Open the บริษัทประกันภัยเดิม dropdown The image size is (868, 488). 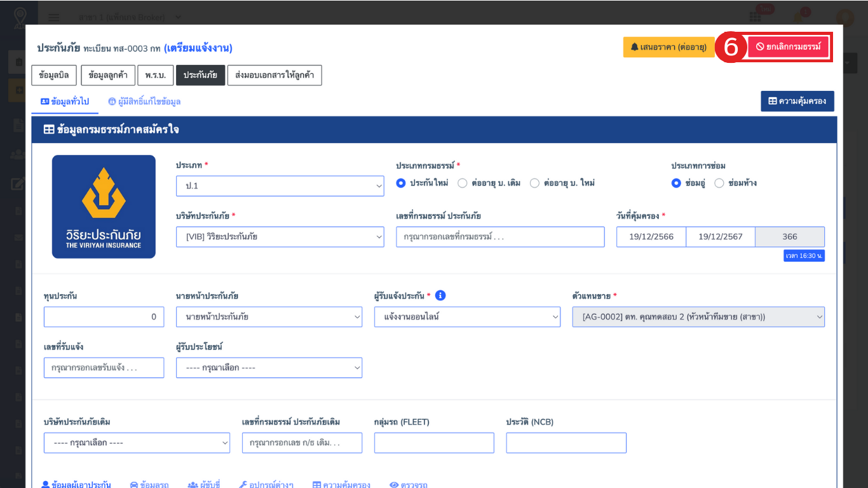(137, 443)
